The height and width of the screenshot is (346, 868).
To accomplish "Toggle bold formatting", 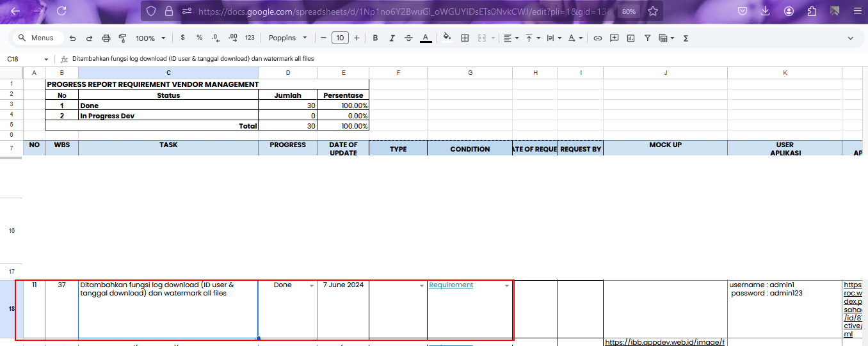I will click(x=375, y=38).
